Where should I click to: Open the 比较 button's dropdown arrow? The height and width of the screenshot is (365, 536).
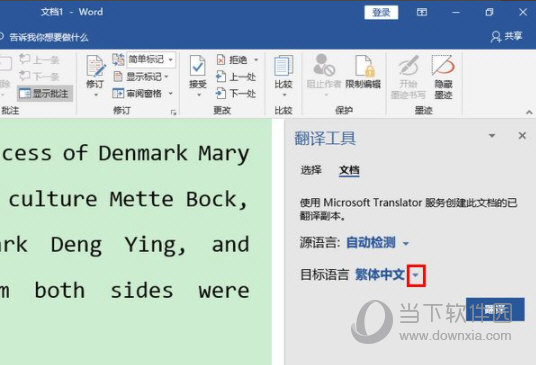(284, 95)
